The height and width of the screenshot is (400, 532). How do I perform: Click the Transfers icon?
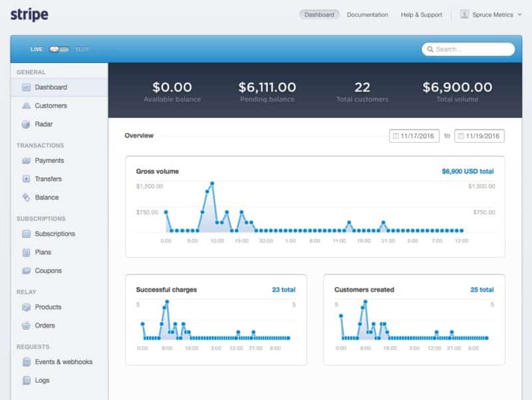pos(26,179)
